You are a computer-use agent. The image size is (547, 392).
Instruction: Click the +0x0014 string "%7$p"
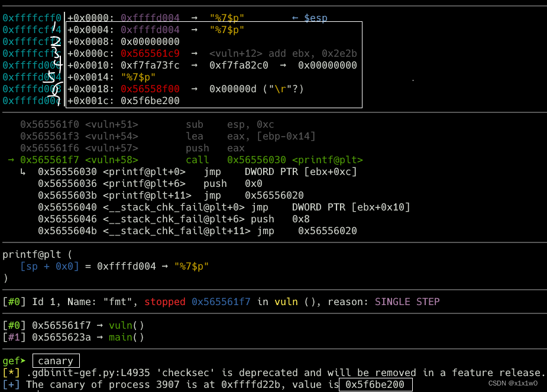[138, 77]
